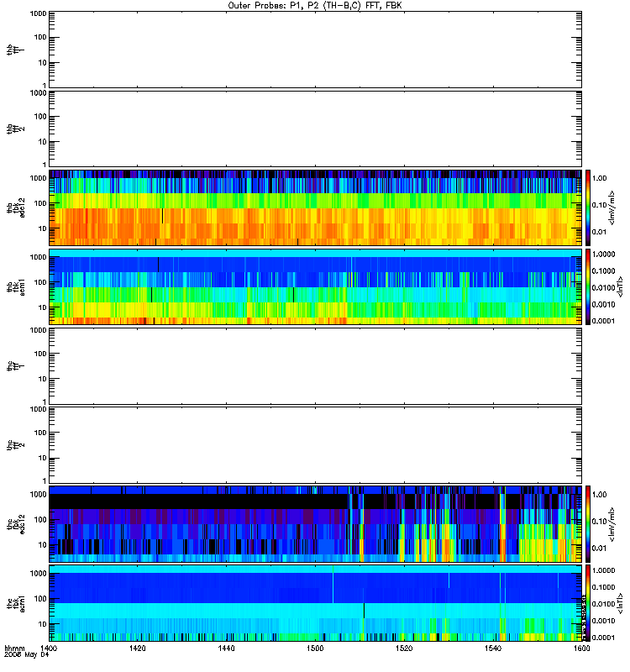
Task: Click the thb fbk edc12 color bar
Action: 588,207
